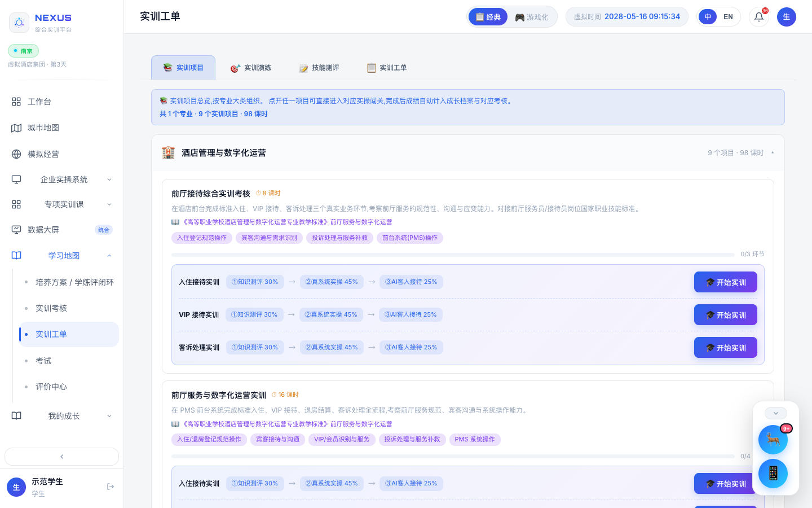Switch to 游戏化 gamified mode
The image size is (812, 508).
pyautogui.click(x=532, y=17)
